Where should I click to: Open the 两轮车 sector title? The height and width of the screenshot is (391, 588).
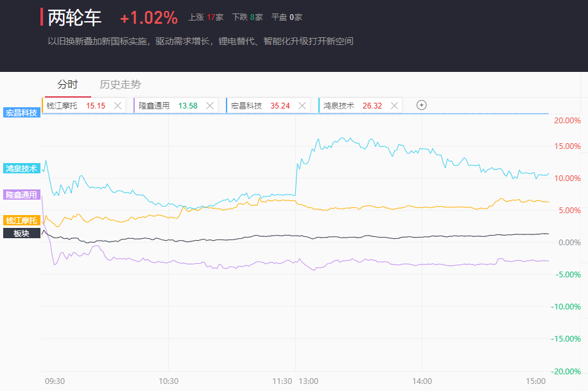[x=74, y=18]
